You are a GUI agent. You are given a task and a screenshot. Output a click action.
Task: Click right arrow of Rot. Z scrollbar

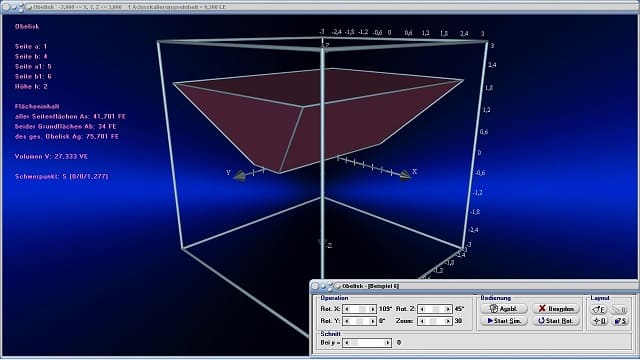[x=448, y=309]
